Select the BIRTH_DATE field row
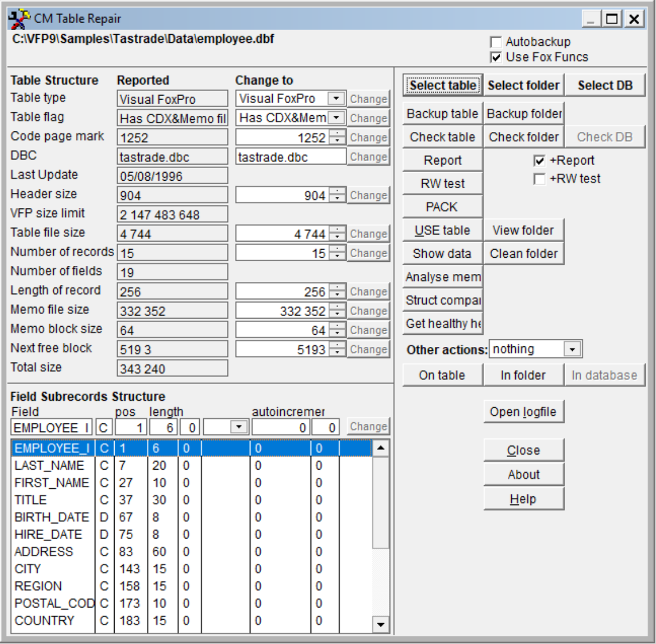 point(191,517)
